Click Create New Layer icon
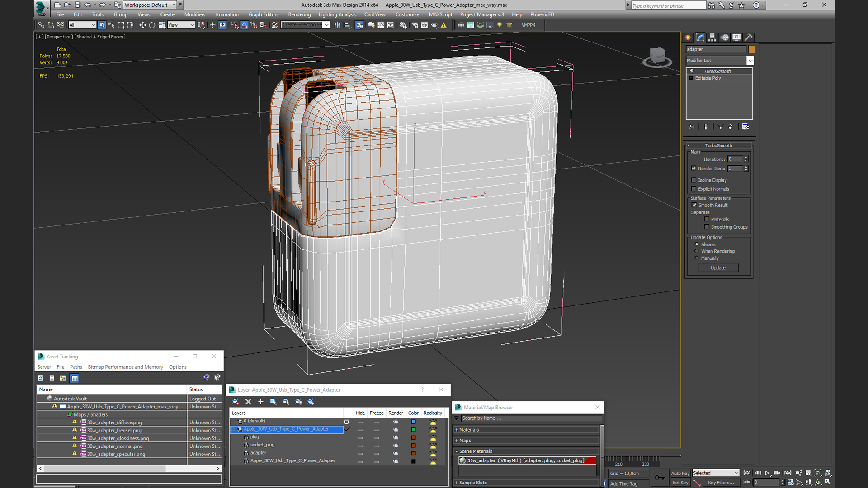Screen dimensions: 868x488 236,402
